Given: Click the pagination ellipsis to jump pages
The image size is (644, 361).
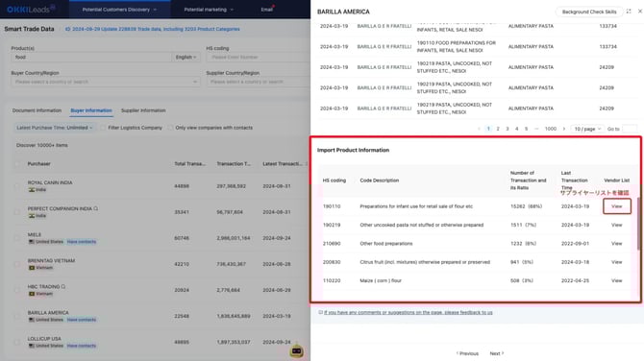Looking at the screenshot, I should coord(536,129).
